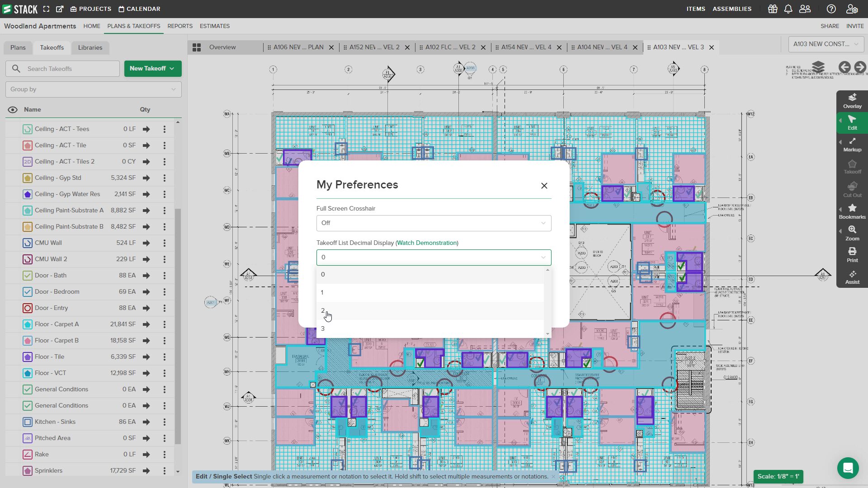This screenshot has height=488, width=868.
Task: Toggle visibility of all takeoffs with eye icon
Action: (12, 109)
